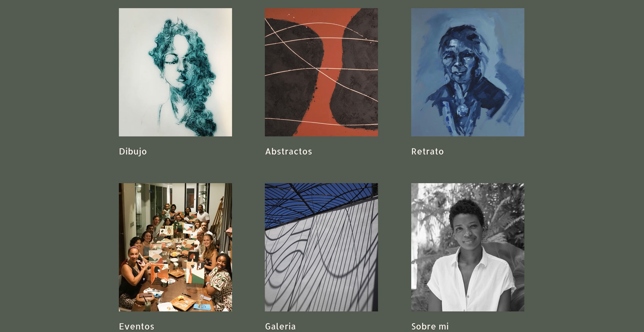The image size is (644, 332).
Task: Select the Abstractos label
Action: click(x=289, y=152)
